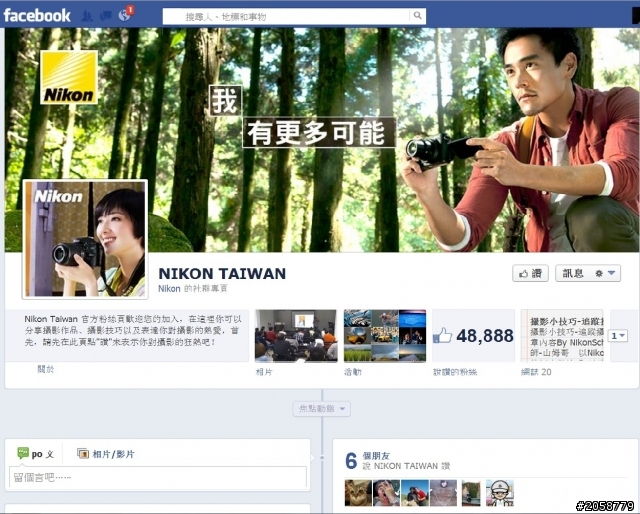Open the 活動 events thumbnail
Screen dimensions: 640x514
pyautogui.click(x=385, y=336)
